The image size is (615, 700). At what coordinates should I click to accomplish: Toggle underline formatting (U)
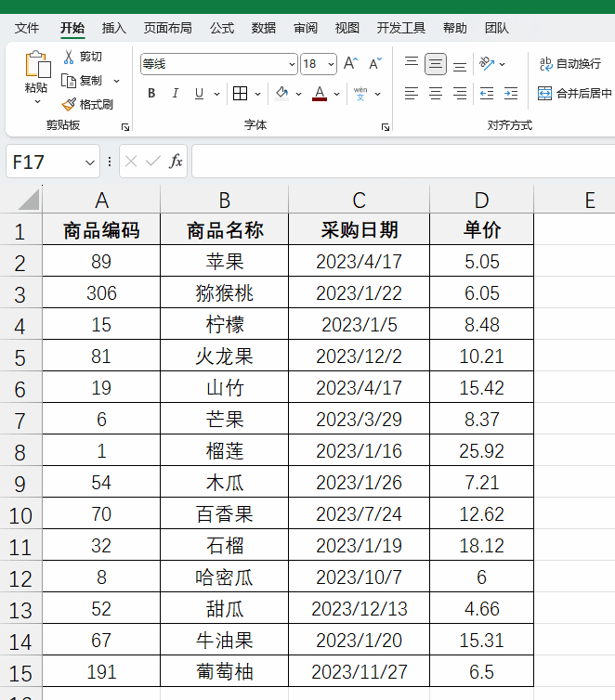tap(199, 94)
